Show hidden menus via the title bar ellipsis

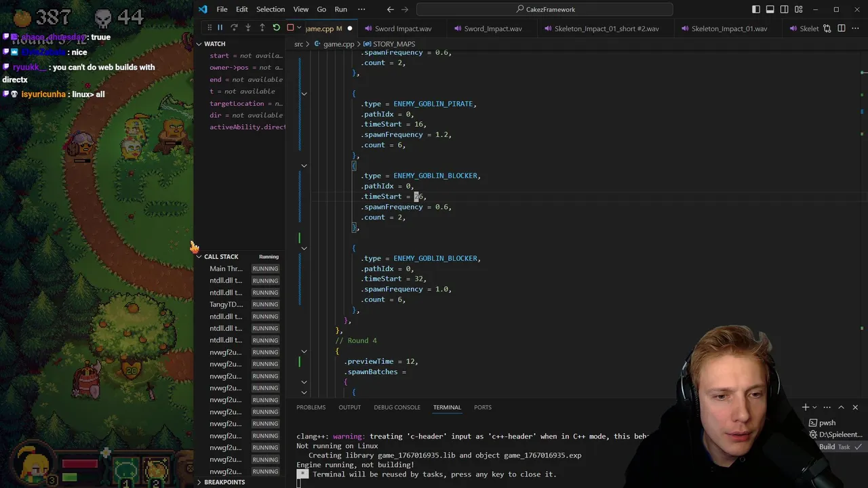361,9
